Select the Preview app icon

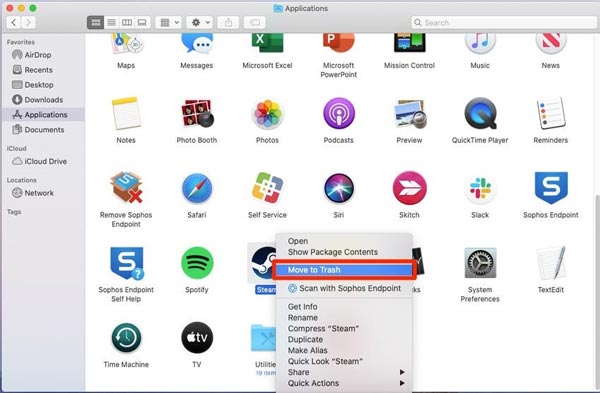(x=410, y=114)
